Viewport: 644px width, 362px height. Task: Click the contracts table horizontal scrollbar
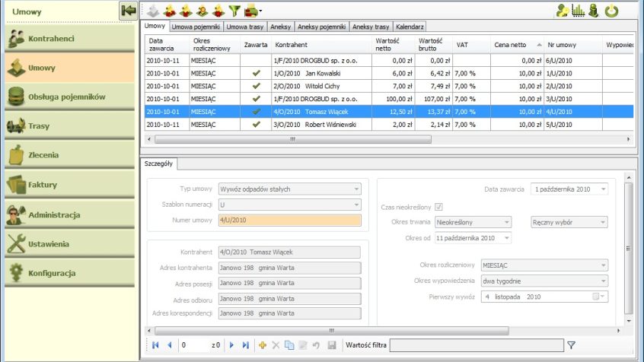pyautogui.click(x=293, y=139)
